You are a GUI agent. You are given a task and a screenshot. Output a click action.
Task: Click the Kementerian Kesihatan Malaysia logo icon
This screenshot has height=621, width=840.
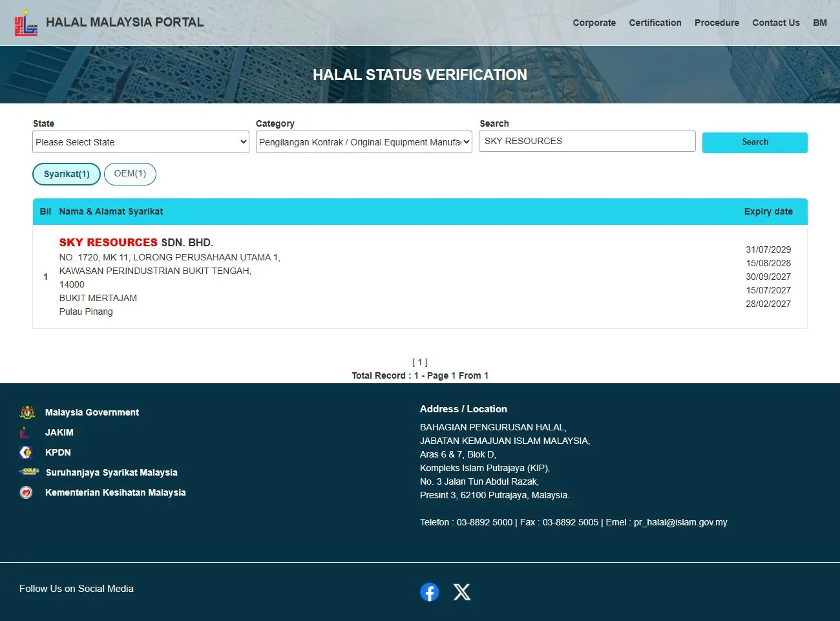point(26,492)
